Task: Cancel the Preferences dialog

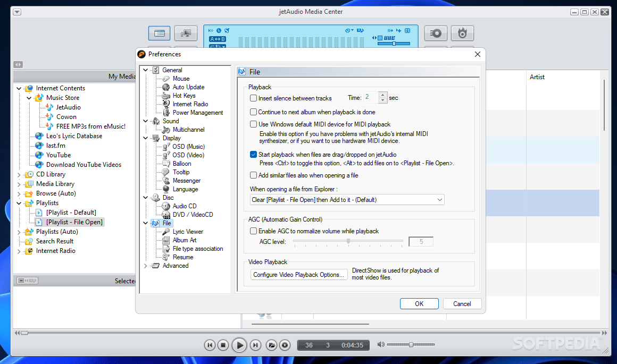Action: tap(462, 304)
